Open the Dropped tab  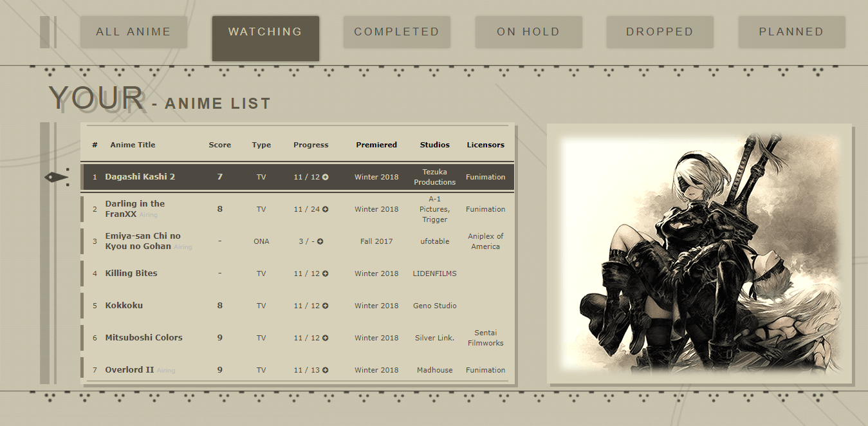click(660, 32)
